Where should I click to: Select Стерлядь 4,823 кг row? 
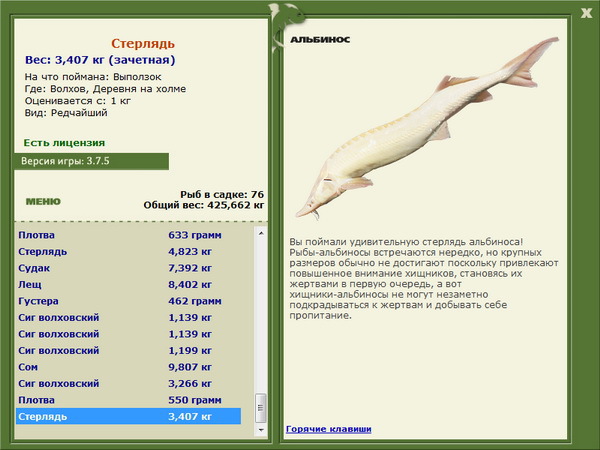tap(129, 251)
